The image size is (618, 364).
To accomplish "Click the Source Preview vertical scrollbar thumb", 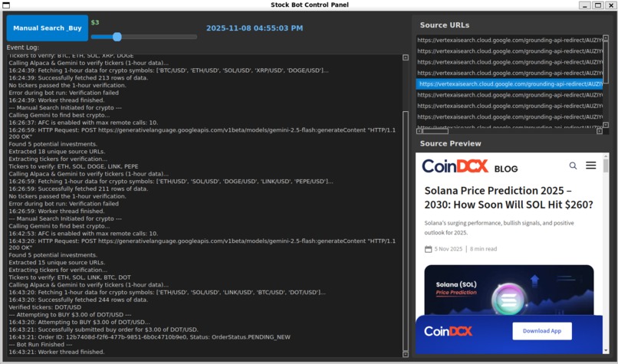I will point(606,165).
